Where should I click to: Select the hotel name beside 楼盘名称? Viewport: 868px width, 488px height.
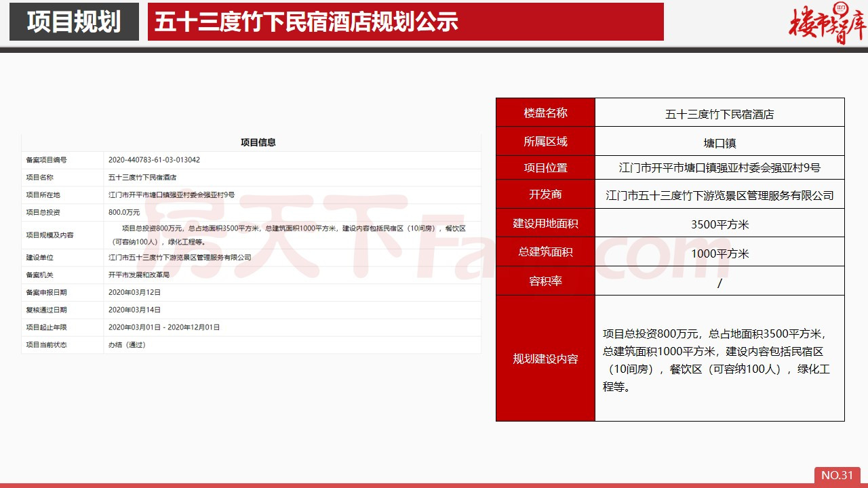click(x=719, y=114)
